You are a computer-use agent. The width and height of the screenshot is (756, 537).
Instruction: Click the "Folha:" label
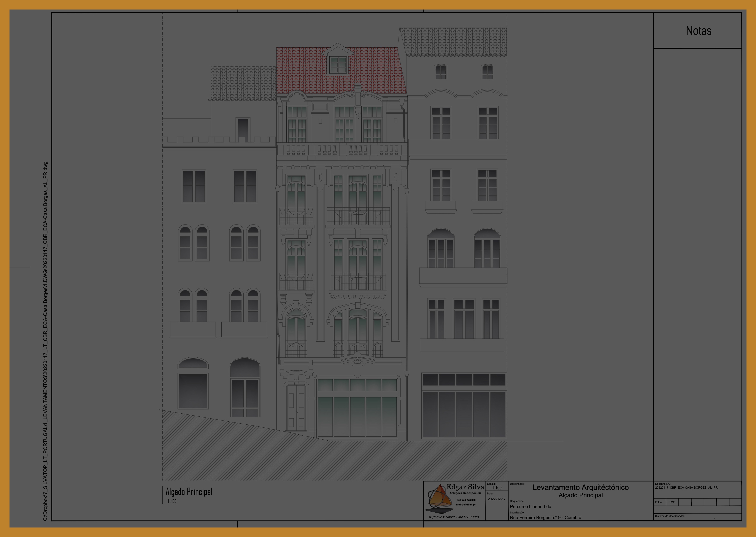[x=659, y=502]
